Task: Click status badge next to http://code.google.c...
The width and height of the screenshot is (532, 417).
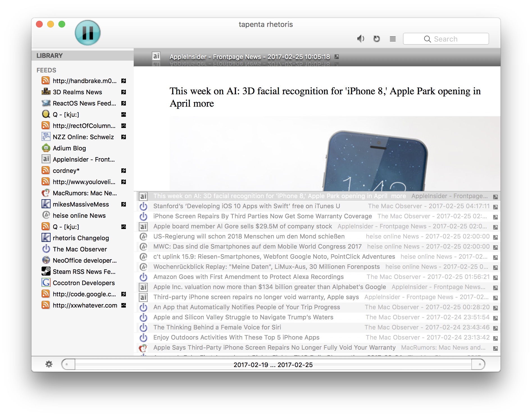Action: click(x=124, y=294)
